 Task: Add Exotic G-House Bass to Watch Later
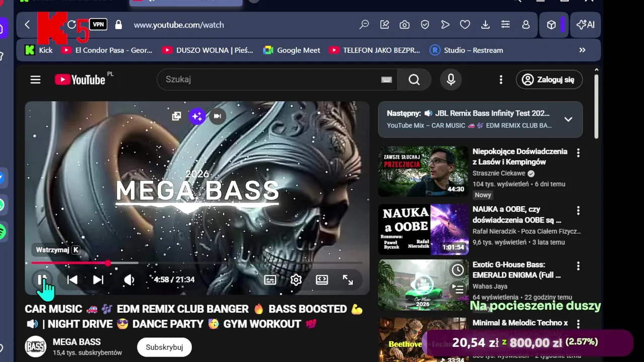(457, 270)
